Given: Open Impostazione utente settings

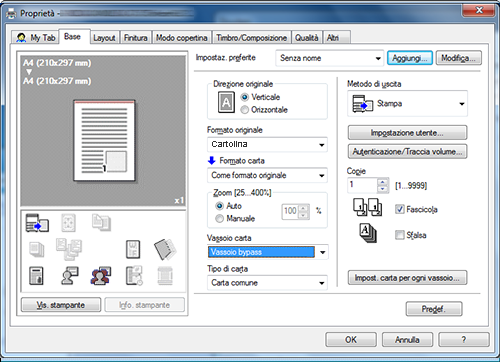Looking at the screenshot, I should tap(407, 133).
